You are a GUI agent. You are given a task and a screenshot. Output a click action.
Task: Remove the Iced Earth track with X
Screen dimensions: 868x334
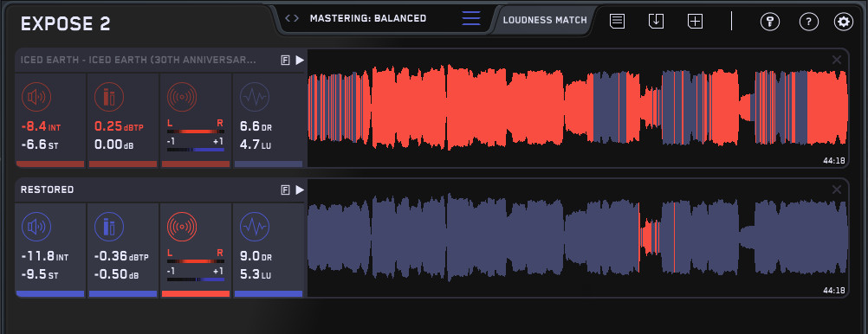tap(837, 60)
